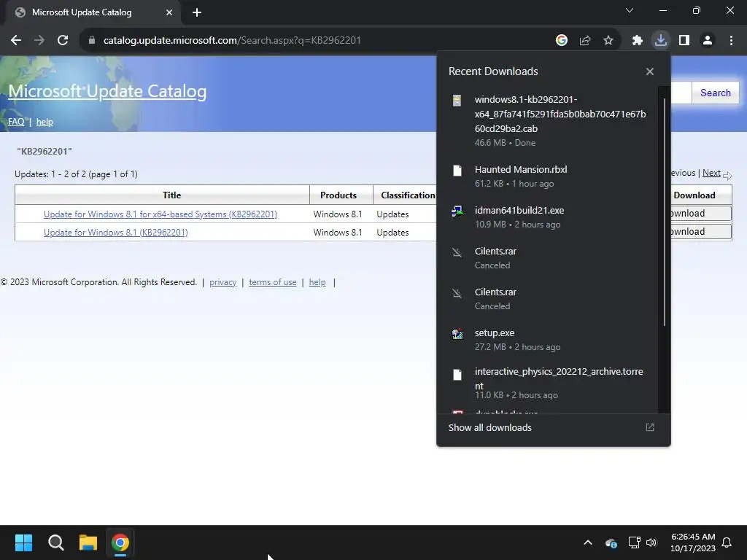Click the Microsoft Update Catalog heading link
Screen dimensions: 747x560
(107, 91)
